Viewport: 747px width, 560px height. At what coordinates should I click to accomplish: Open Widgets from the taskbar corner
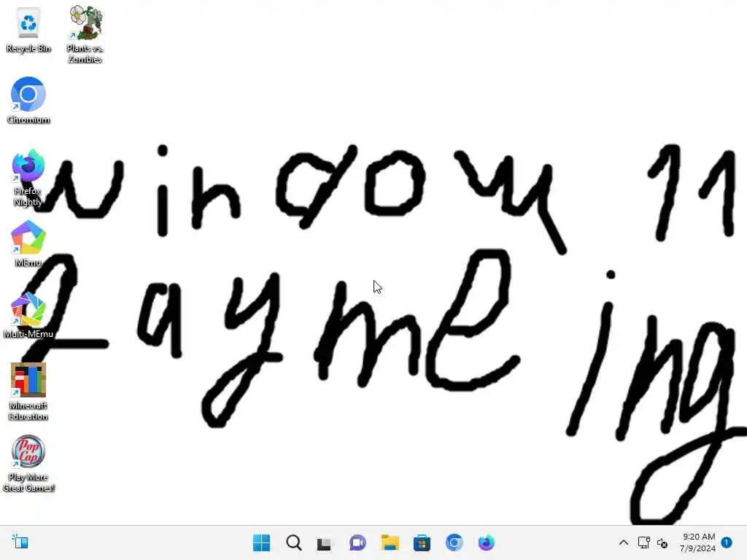coord(20,542)
